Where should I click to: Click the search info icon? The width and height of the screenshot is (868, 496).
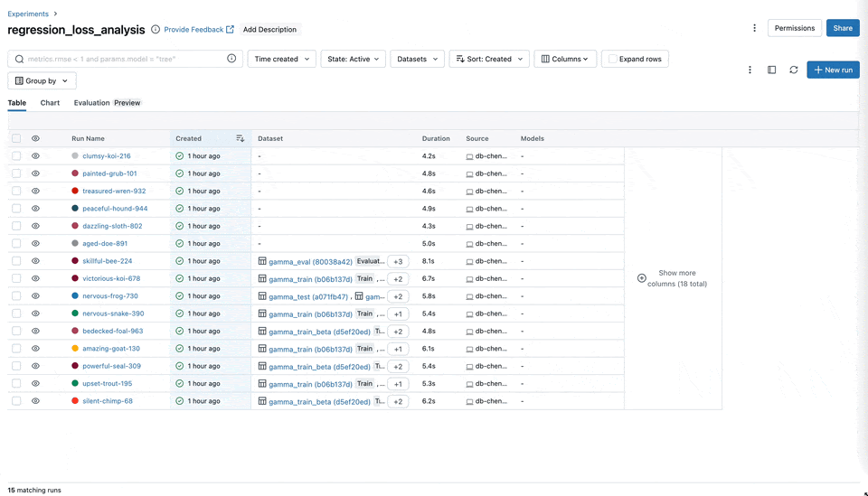click(x=231, y=59)
